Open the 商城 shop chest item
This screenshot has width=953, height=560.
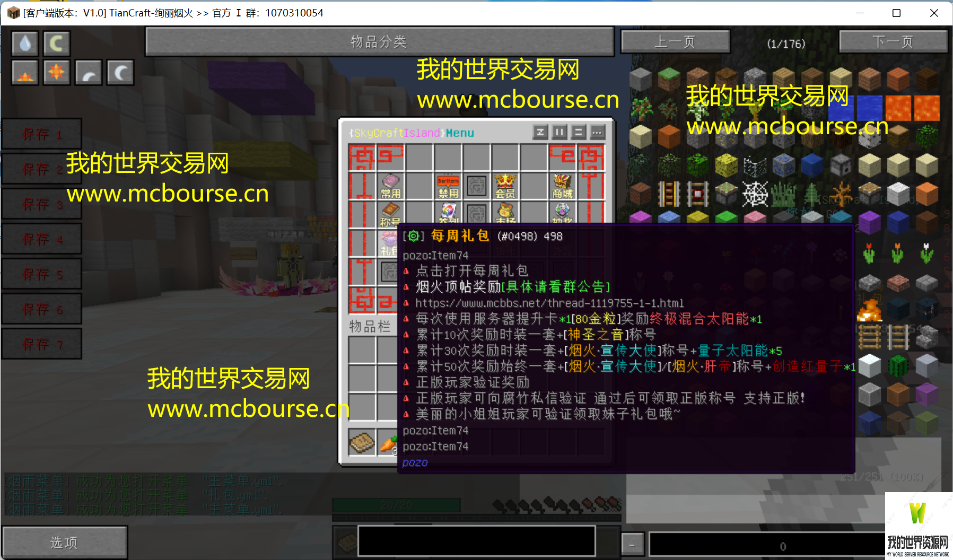(x=563, y=186)
